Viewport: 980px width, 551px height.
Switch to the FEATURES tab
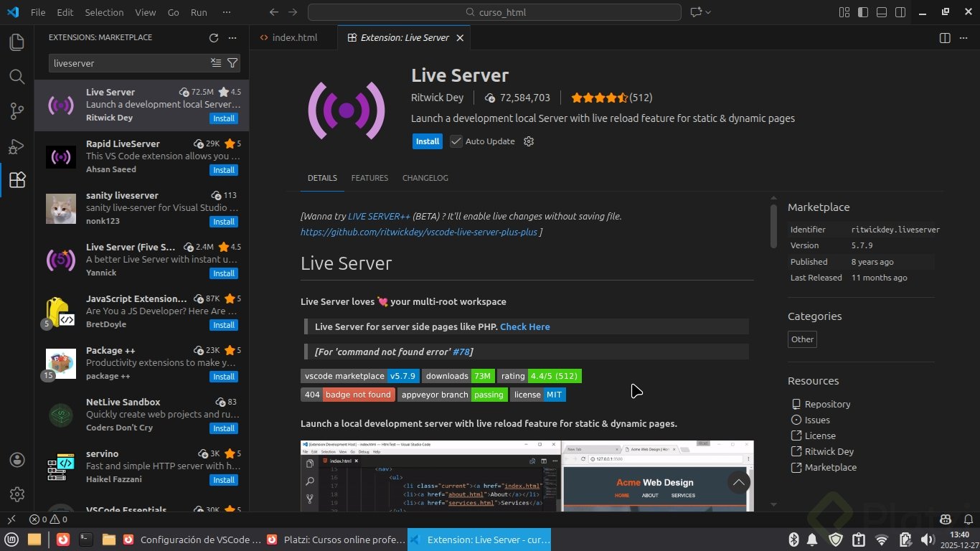369,178
